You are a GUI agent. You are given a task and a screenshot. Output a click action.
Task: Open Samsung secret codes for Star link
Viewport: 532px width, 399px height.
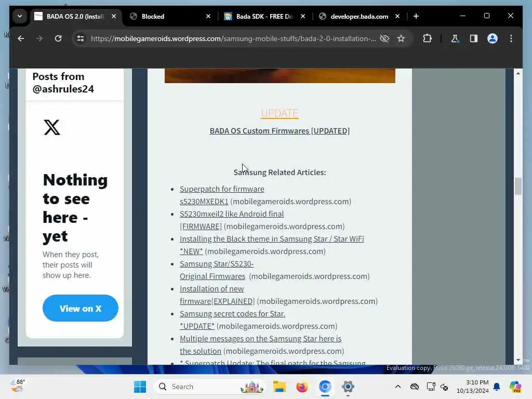click(x=232, y=320)
